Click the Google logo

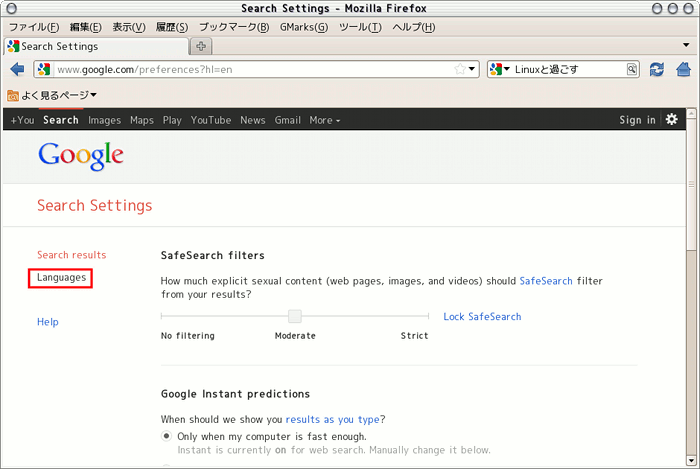click(x=81, y=156)
